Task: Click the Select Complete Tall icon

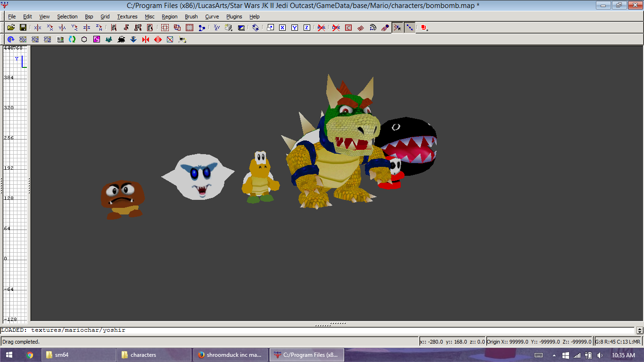Action: pyautogui.click(x=114, y=28)
